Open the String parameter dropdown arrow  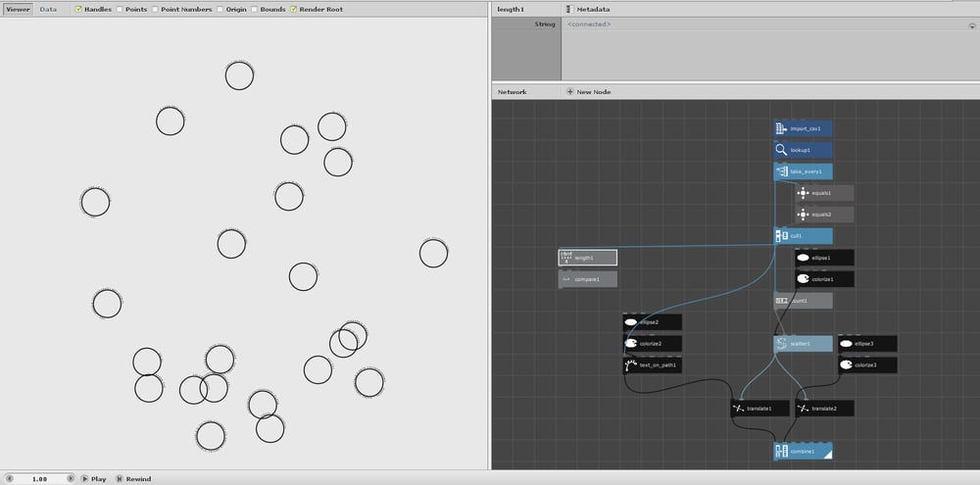(972, 25)
